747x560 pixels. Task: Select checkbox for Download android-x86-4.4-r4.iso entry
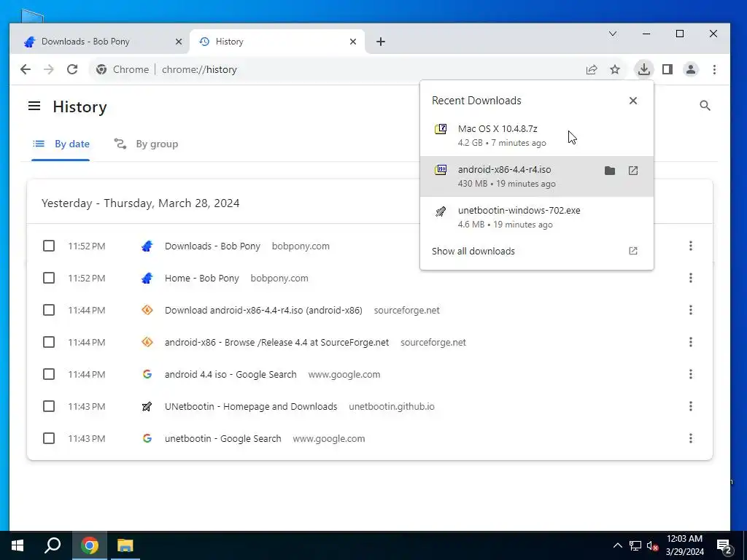click(49, 310)
